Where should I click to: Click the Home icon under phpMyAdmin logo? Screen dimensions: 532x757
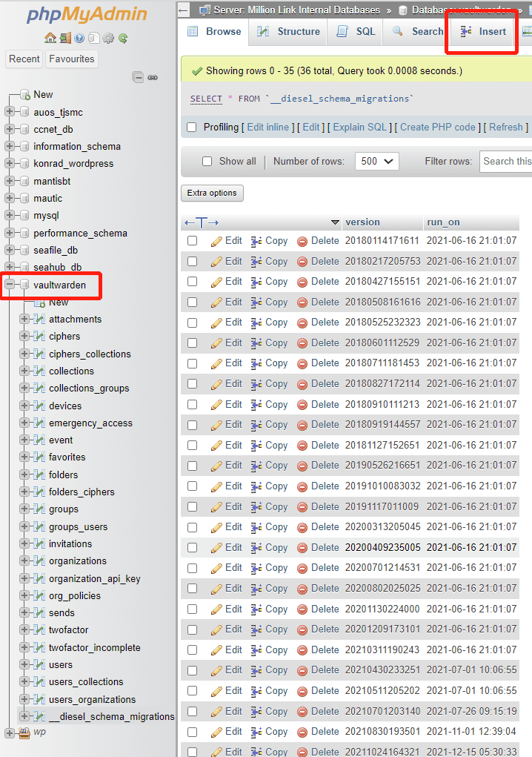coord(50,38)
